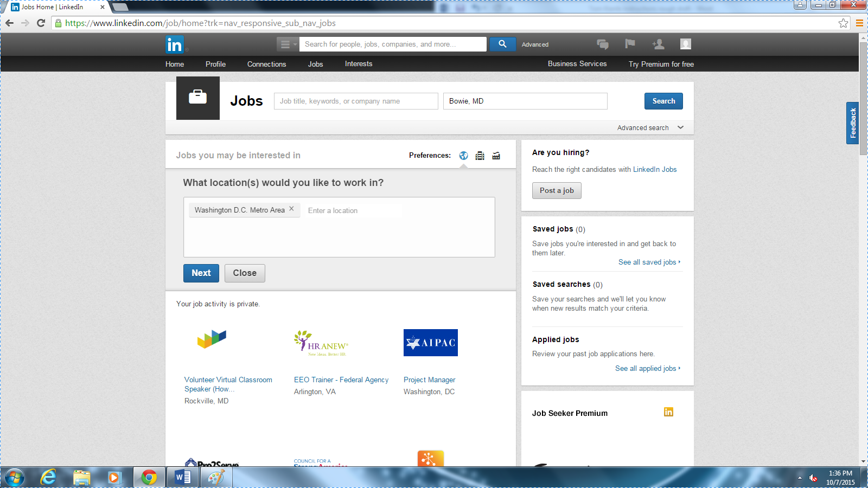
Task: Select the industry preferences factory icon
Action: [x=496, y=156]
